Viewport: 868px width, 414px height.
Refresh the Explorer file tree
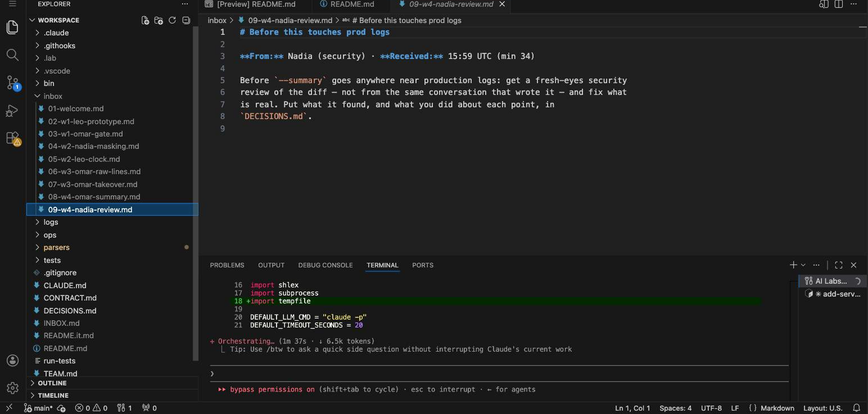click(x=172, y=20)
